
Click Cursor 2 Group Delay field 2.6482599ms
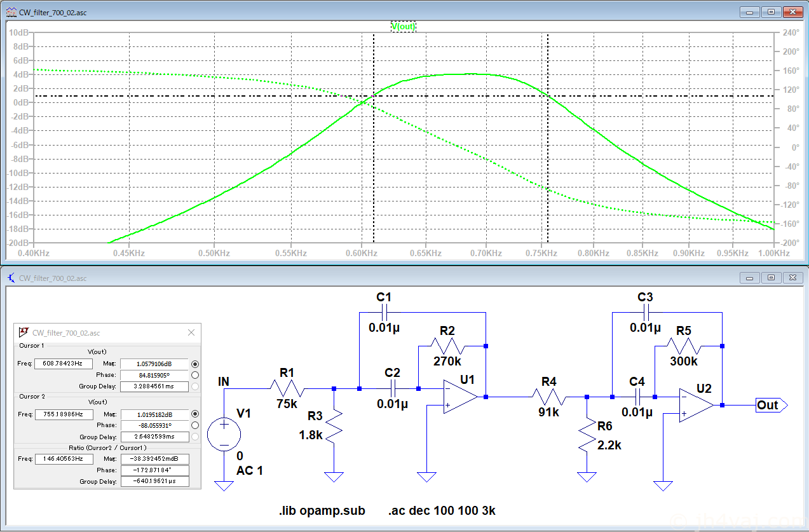click(x=154, y=437)
